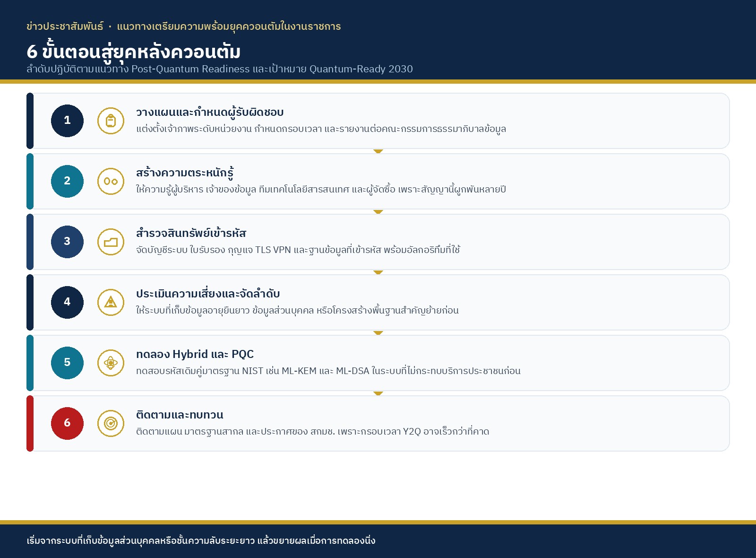Click header line ข่าวประชาสัมพันธ์
The width and height of the screenshot is (756, 558).
tap(184, 26)
